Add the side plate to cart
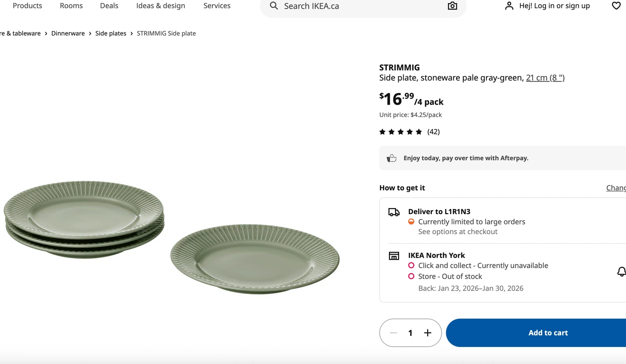 (548, 333)
